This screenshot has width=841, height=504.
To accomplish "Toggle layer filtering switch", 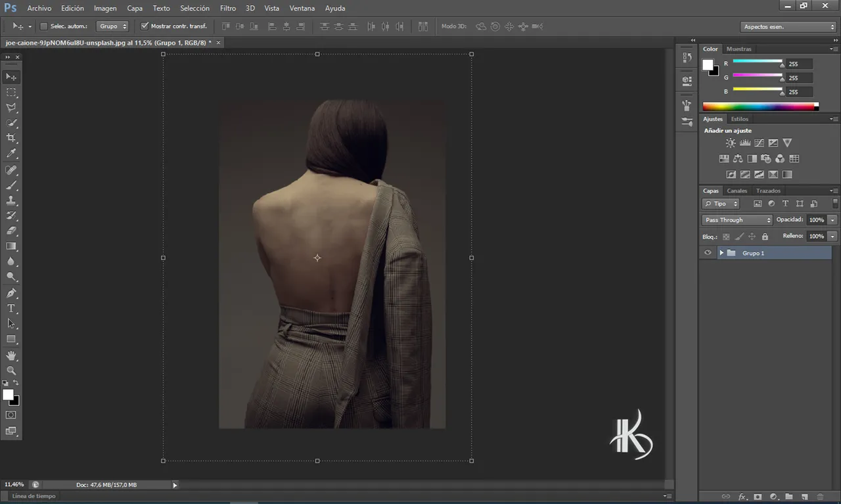I will point(835,204).
